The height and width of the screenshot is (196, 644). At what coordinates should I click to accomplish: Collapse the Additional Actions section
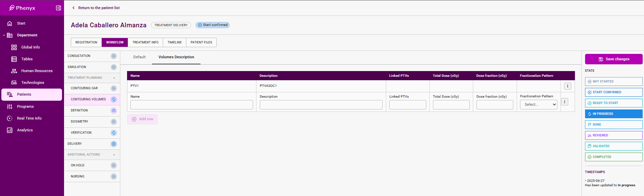tap(114, 155)
